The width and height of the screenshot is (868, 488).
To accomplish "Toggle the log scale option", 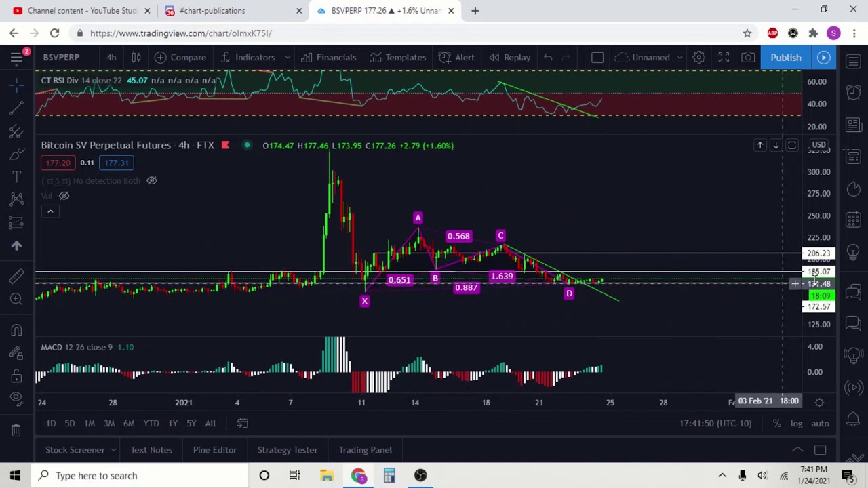I will pos(796,424).
